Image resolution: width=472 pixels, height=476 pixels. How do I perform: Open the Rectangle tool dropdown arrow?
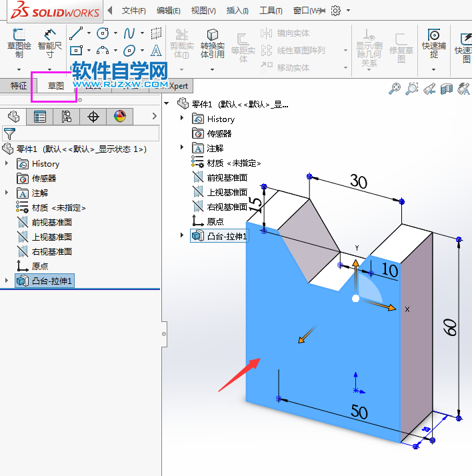[89, 50]
